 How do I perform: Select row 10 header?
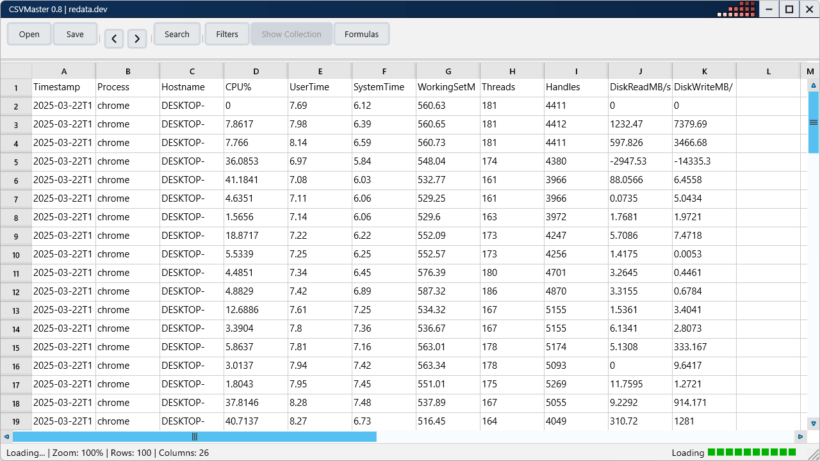point(16,255)
